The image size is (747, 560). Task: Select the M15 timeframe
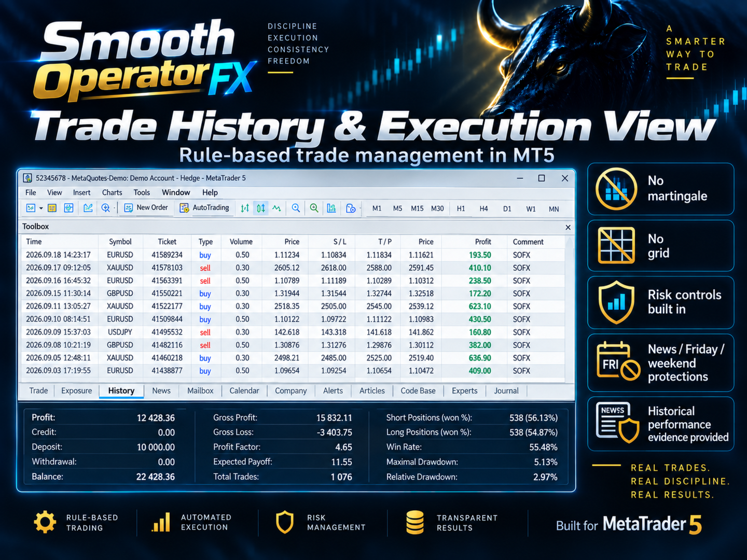click(417, 209)
